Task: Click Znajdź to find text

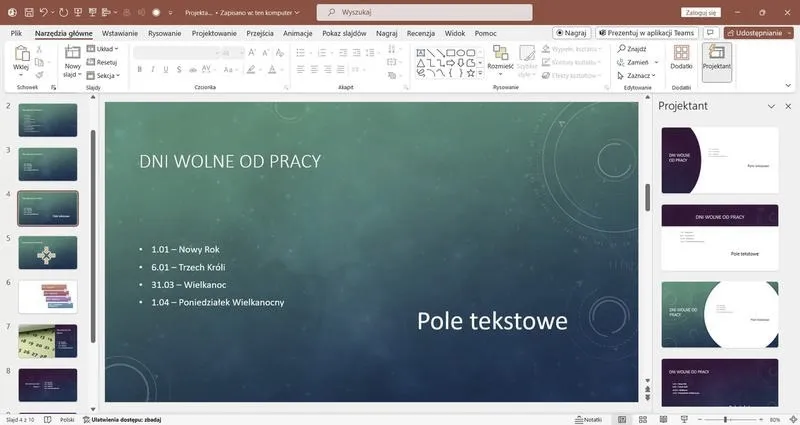Action: (632, 49)
